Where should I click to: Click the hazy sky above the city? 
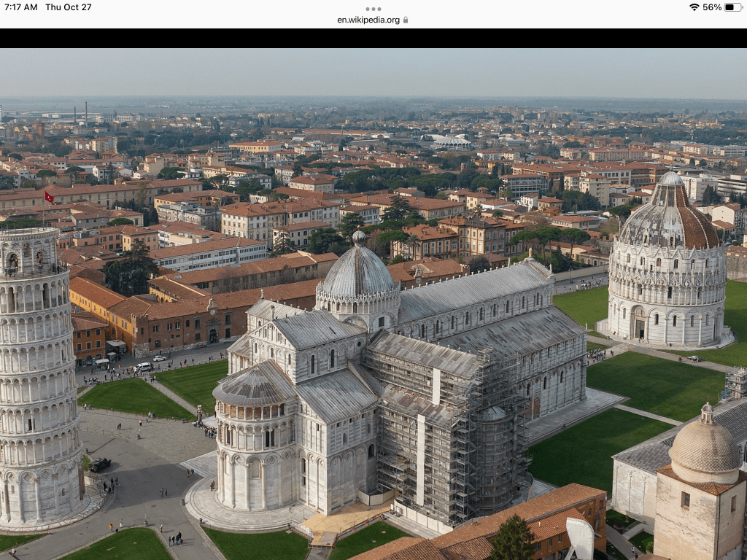pyautogui.click(x=373, y=73)
